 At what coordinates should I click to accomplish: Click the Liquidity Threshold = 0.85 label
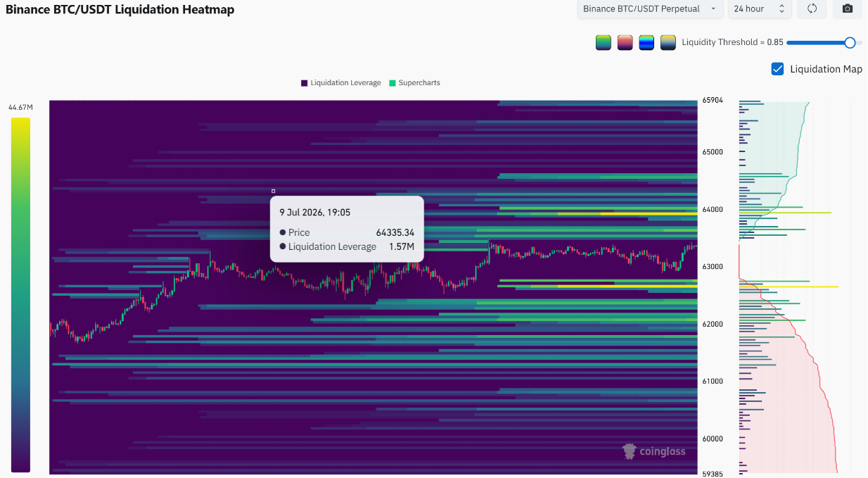tap(732, 42)
